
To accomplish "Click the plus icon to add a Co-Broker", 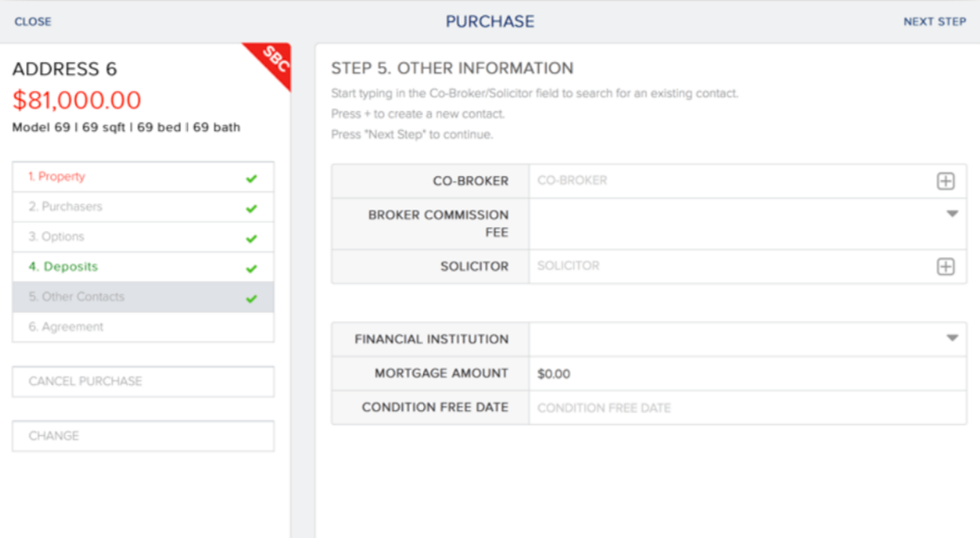I will 945,181.
